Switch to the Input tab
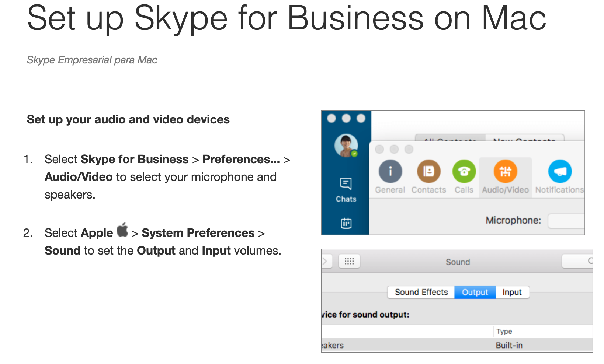The height and width of the screenshot is (364, 604). pyautogui.click(x=512, y=292)
